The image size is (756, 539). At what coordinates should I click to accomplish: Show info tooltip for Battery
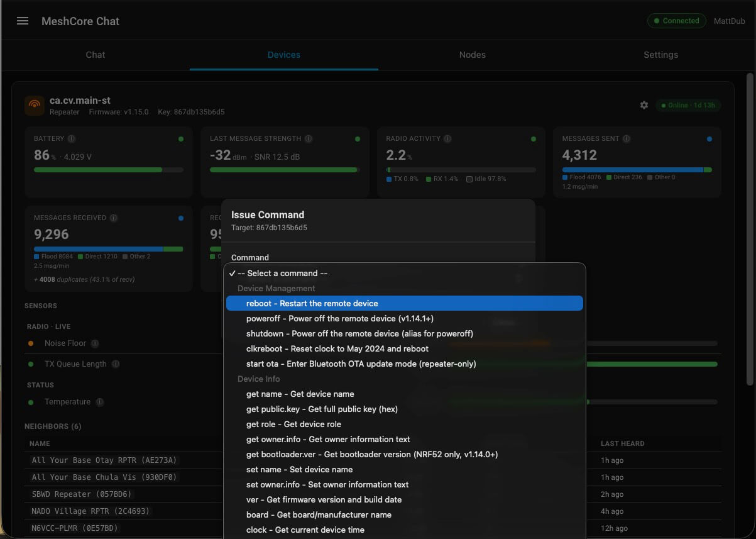[71, 138]
